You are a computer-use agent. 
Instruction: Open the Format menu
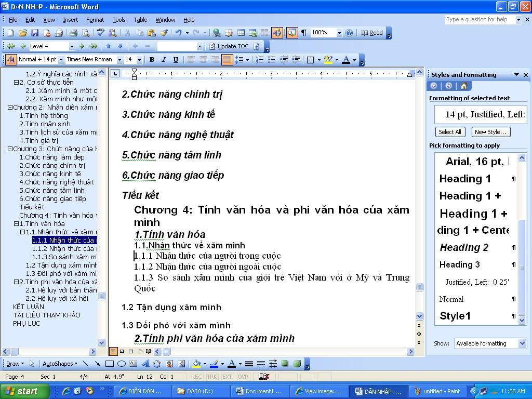[95, 20]
